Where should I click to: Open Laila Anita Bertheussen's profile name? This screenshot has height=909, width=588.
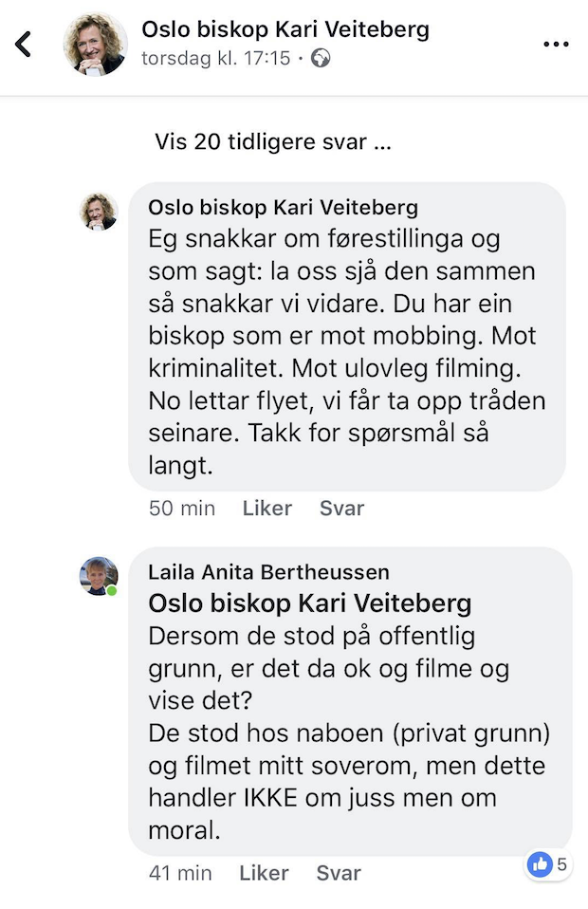coord(268,572)
